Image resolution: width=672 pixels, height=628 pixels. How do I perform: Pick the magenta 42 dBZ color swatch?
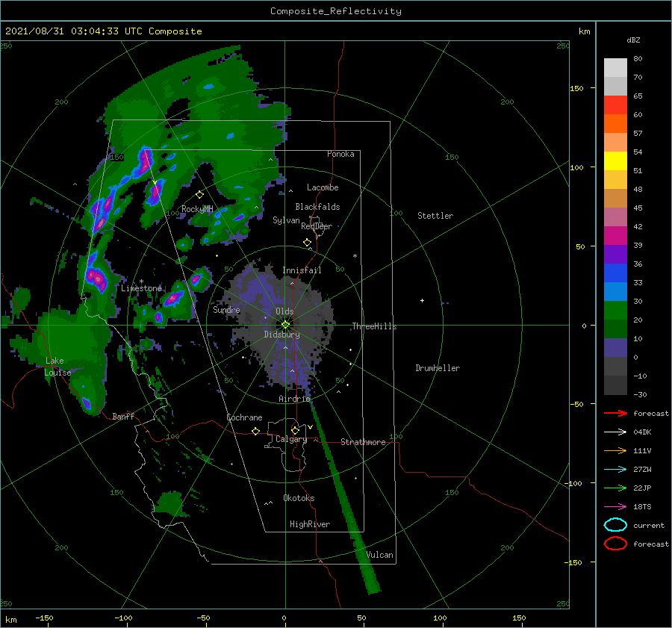pyautogui.click(x=615, y=235)
